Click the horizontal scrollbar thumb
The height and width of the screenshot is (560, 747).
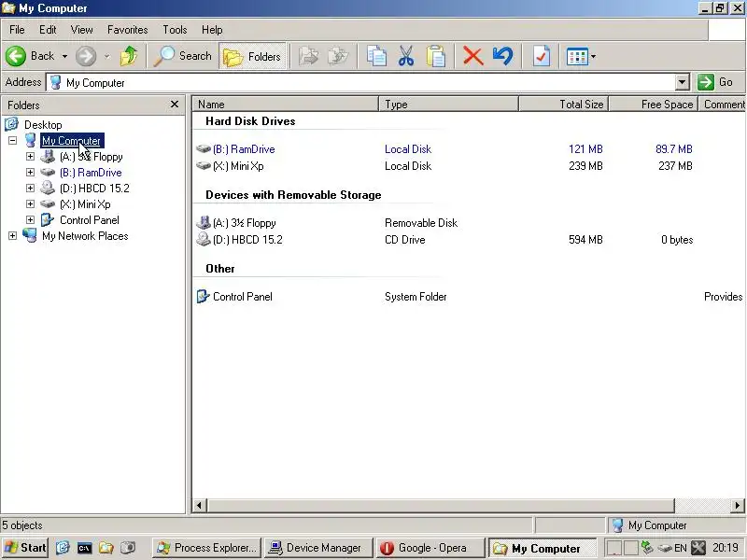pyautogui.click(x=440, y=505)
